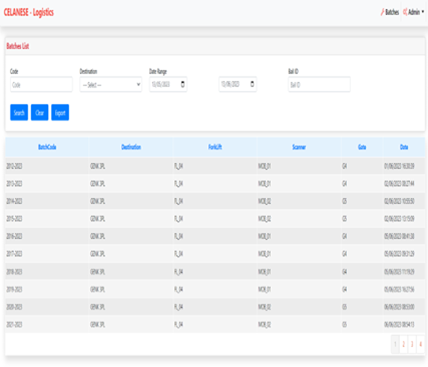Screen dimensions: 428x367
Task: Sort by the Scanner column header
Action: (299, 147)
